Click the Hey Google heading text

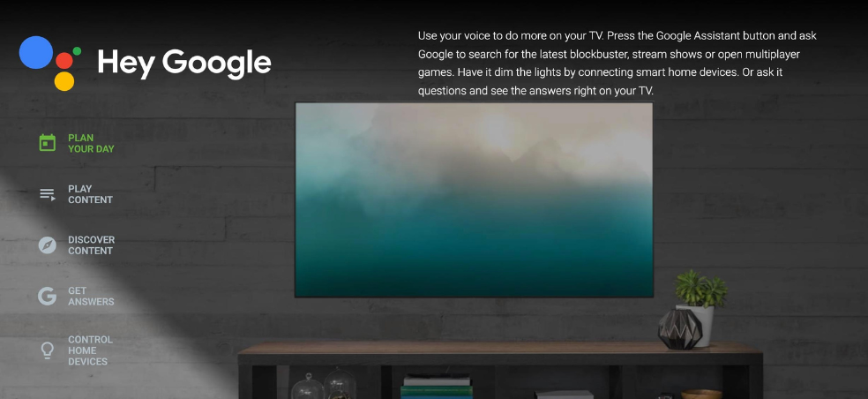184,63
